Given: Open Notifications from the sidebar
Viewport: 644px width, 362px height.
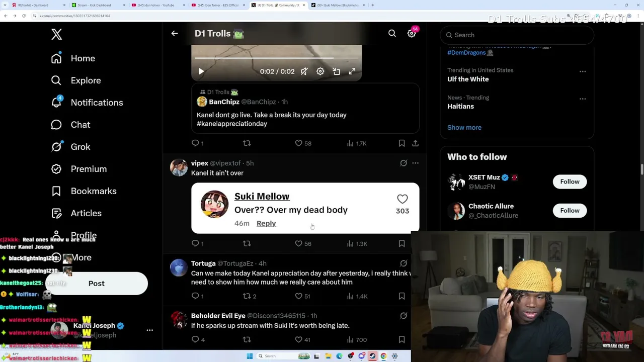Looking at the screenshot, I should (87, 103).
